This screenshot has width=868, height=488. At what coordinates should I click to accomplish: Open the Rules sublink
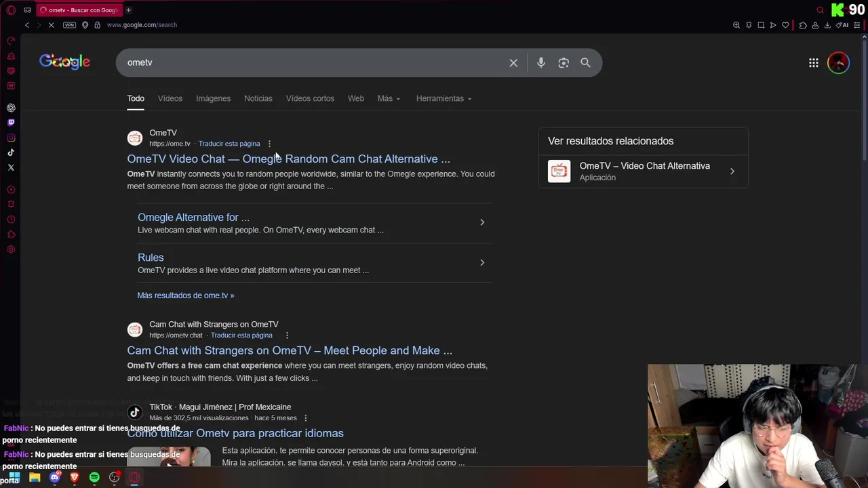[151, 258]
